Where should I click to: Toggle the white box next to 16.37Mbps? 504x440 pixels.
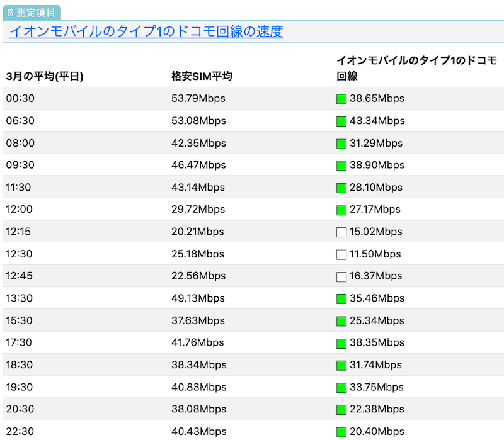pos(341,276)
